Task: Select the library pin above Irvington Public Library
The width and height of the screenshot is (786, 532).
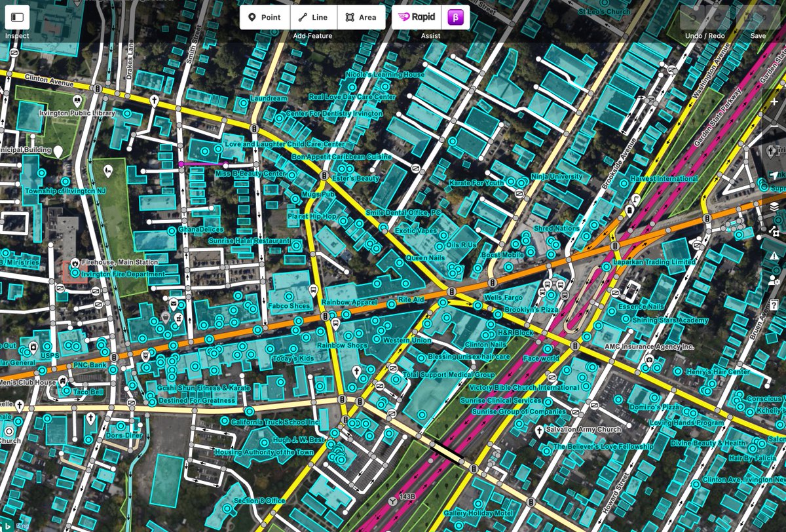Action: (77, 101)
